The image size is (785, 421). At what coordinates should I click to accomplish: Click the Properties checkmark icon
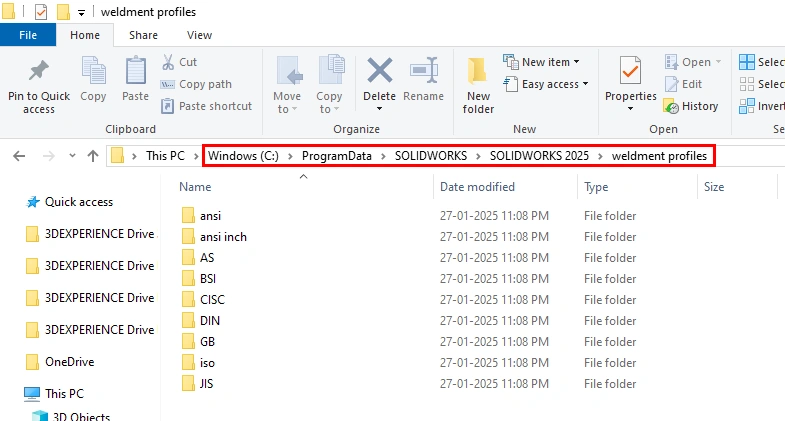pyautogui.click(x=630, y=71)
